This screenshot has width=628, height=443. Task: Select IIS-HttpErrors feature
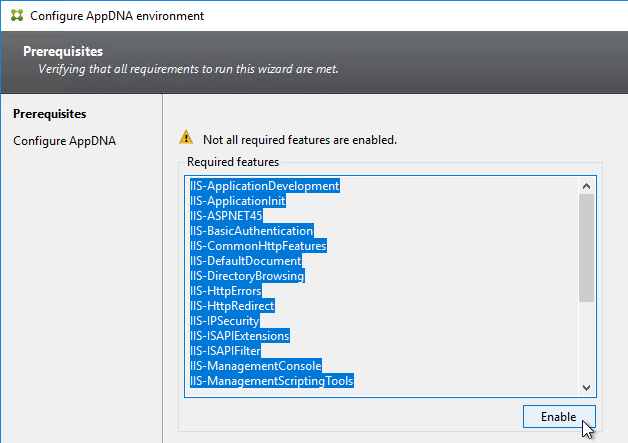click(226, 291)
